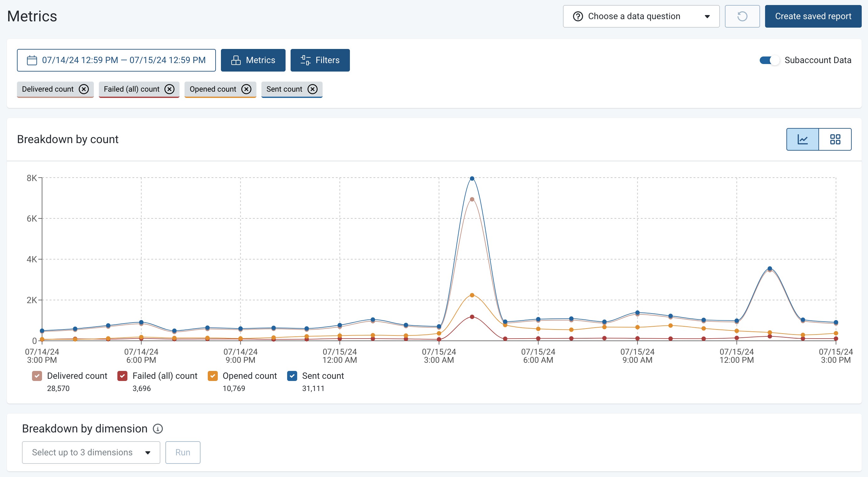Expand the data question chevron arrow
Screen dimensions: 868x477
pos(707,16)
